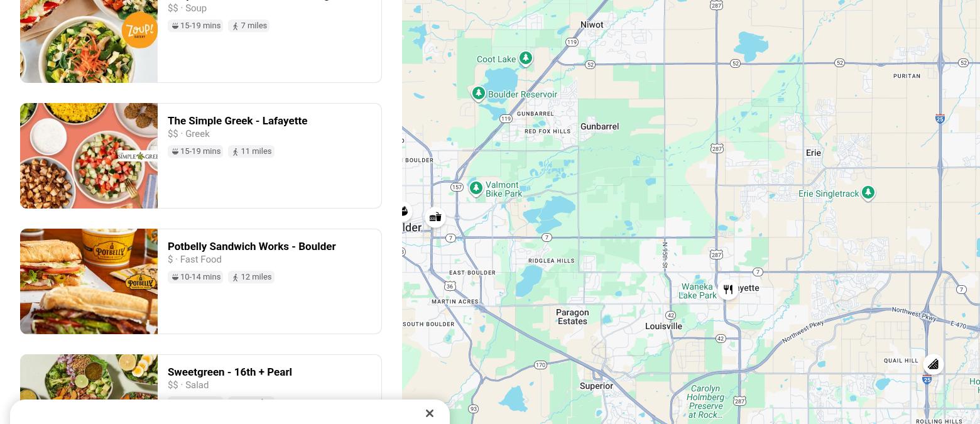Click the Niwot label on the map

[x=592, y=25]
